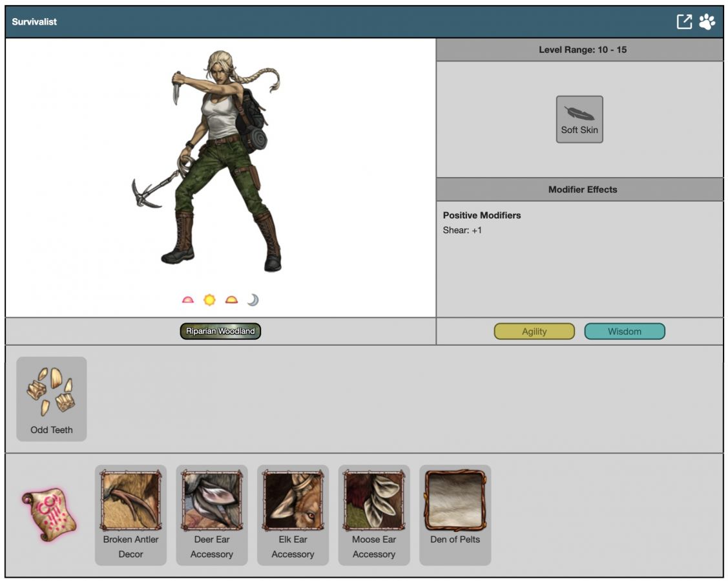
Task: Click the yellow sun daytime icon
Action: (209, 300)
